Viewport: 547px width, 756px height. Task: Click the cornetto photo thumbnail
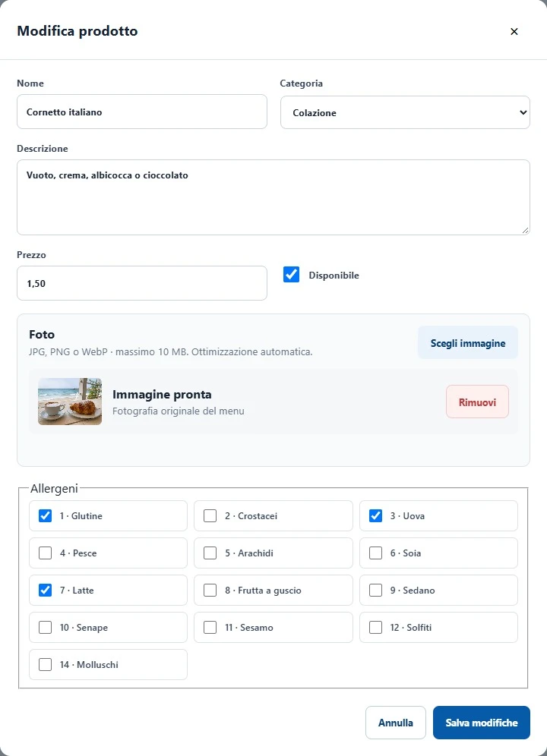[x=70, y=402]
